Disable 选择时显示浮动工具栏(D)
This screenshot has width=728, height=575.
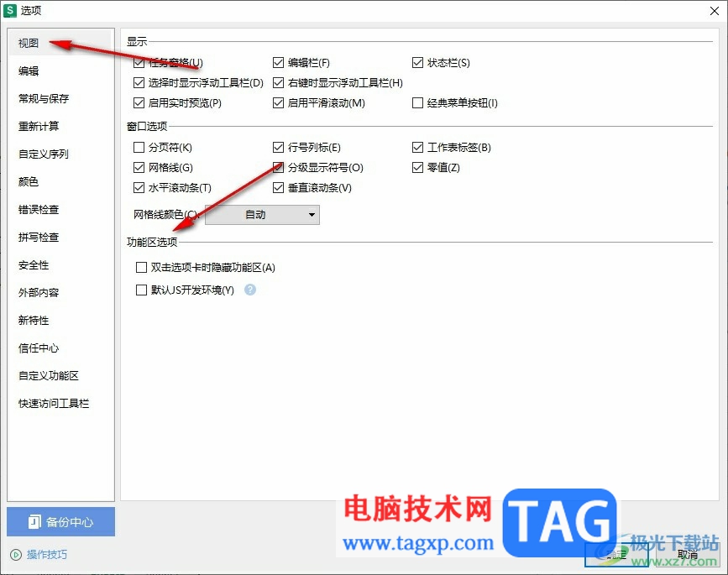coord(139,82)
